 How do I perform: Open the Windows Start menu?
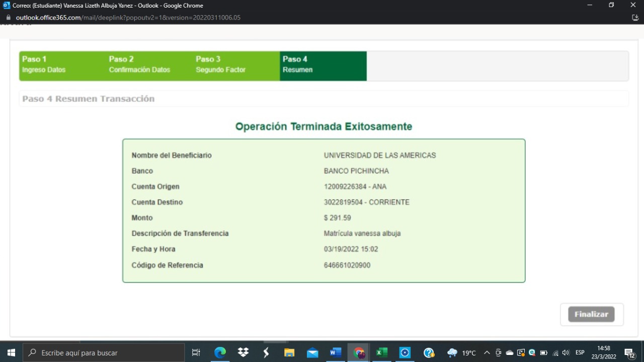[x=11, y=353]
